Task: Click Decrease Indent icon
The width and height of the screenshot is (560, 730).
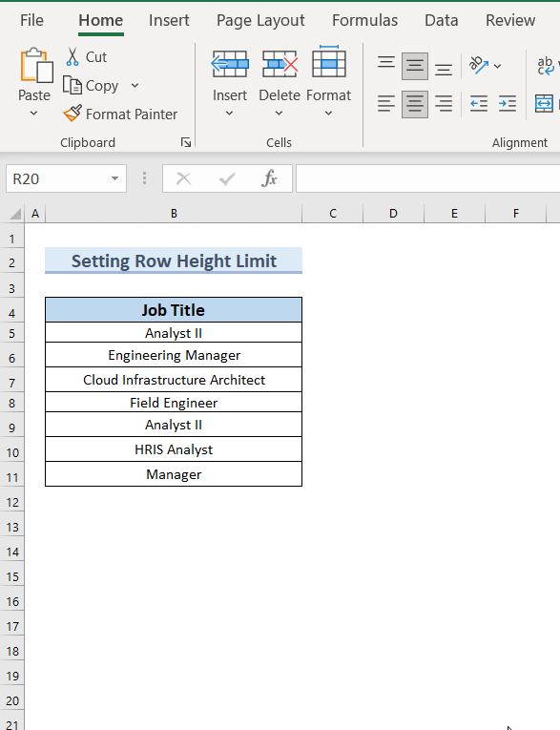Action: [479, 103]
